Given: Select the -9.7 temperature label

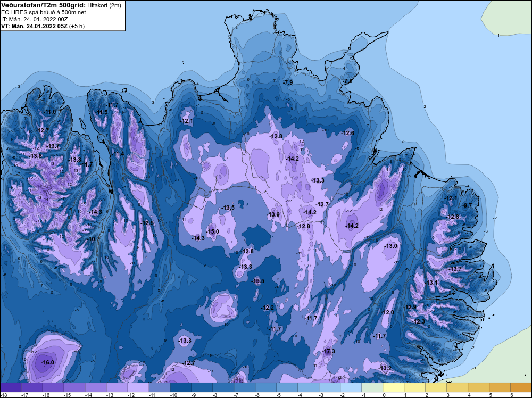Looking at the screenshot, I should [468, 205].
